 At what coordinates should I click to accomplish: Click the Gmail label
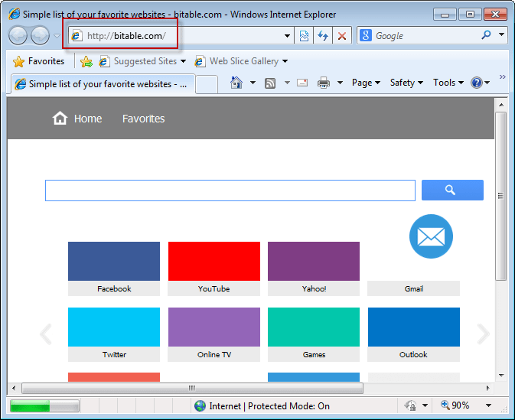point(414,288)
